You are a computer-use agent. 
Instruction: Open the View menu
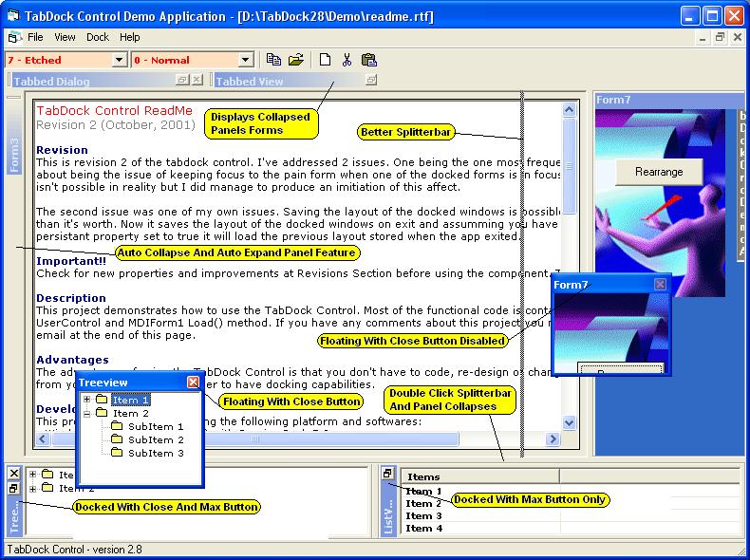65,37
